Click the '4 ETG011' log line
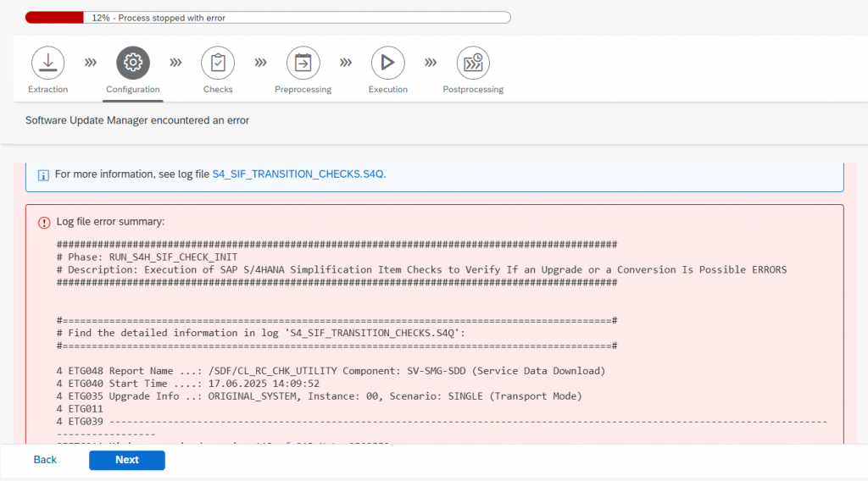 (x=80, y=409)
